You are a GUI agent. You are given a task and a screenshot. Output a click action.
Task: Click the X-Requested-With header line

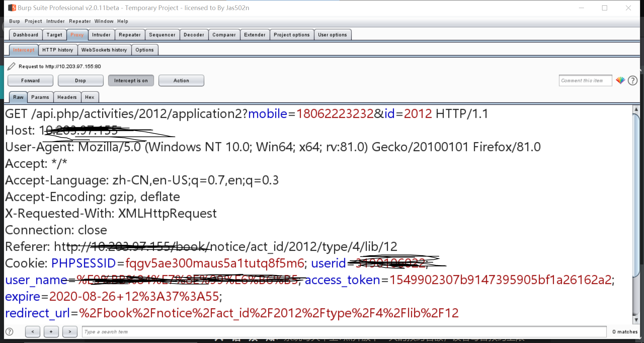[x=111, y=213]
